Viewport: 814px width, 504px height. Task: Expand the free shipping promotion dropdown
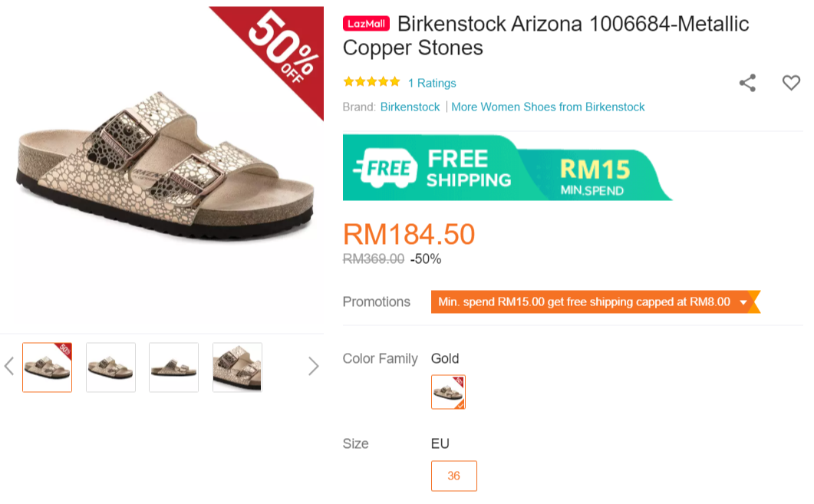(x=743, y=302)
